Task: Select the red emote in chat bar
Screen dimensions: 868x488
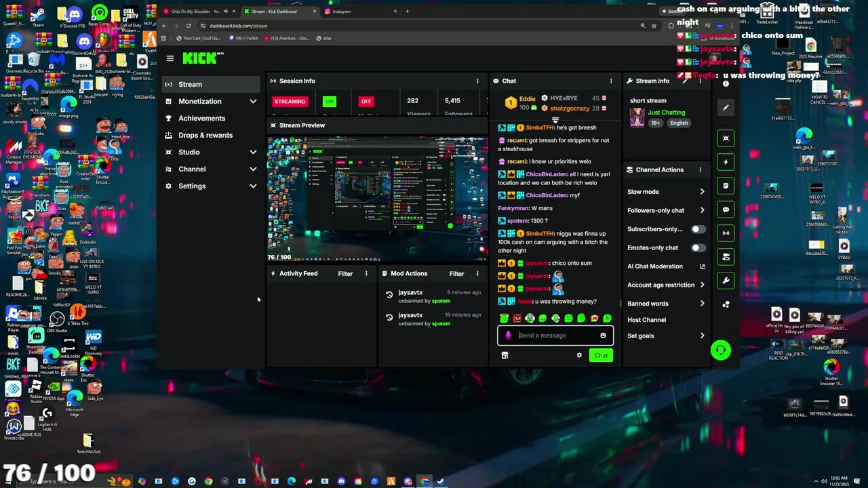Action: point(517,319)
